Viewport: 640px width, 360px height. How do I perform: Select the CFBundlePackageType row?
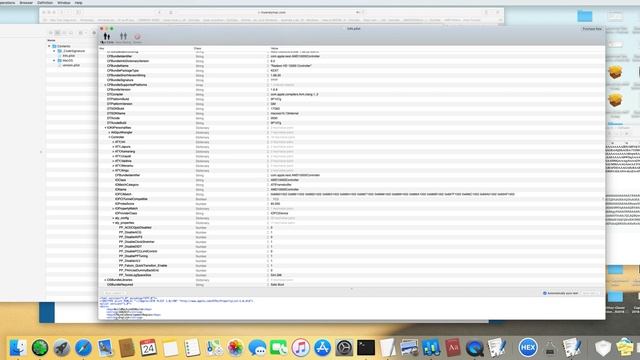(352, 71)
